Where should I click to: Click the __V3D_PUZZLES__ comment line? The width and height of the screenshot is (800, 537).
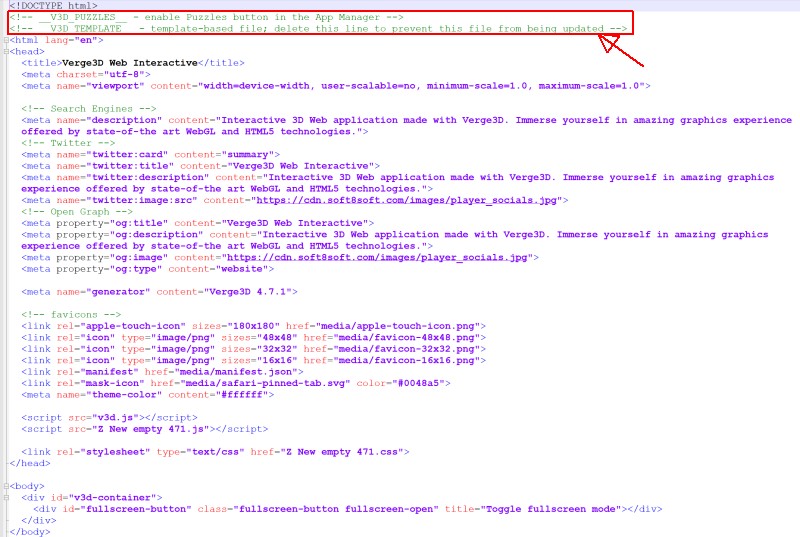click(x=206, y=17)
